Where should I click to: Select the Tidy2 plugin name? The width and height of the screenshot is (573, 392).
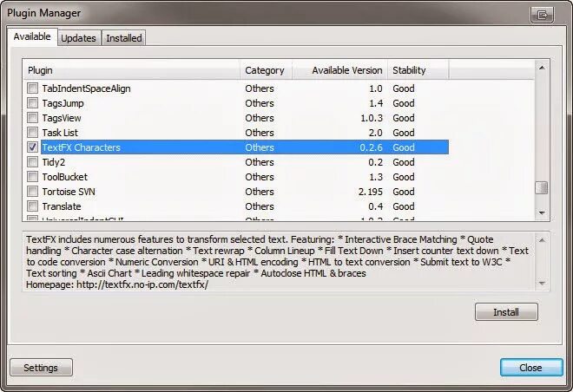[53, 162]
